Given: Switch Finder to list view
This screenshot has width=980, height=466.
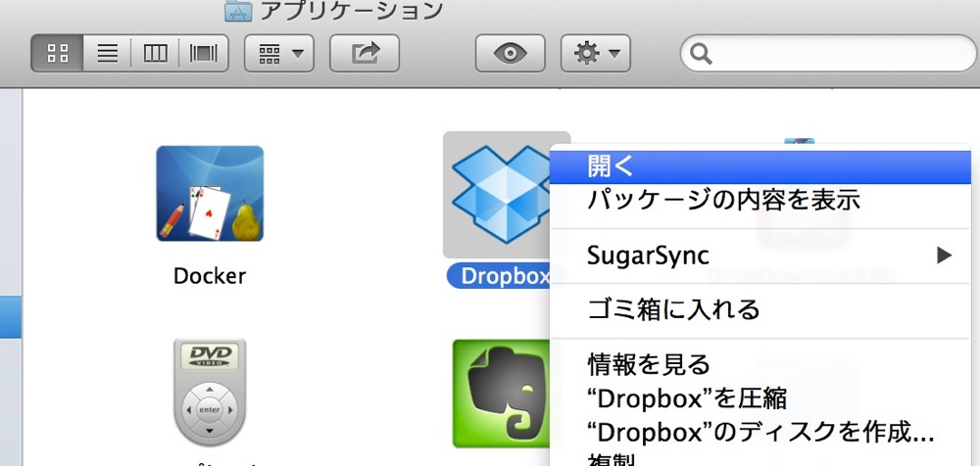Looking at the screenshot, I should (108, 53).
